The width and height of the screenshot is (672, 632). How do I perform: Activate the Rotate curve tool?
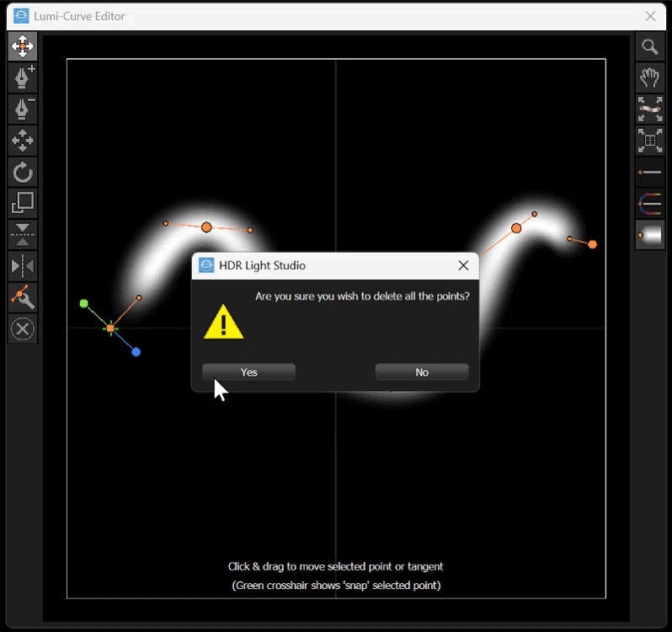(23, 173)
